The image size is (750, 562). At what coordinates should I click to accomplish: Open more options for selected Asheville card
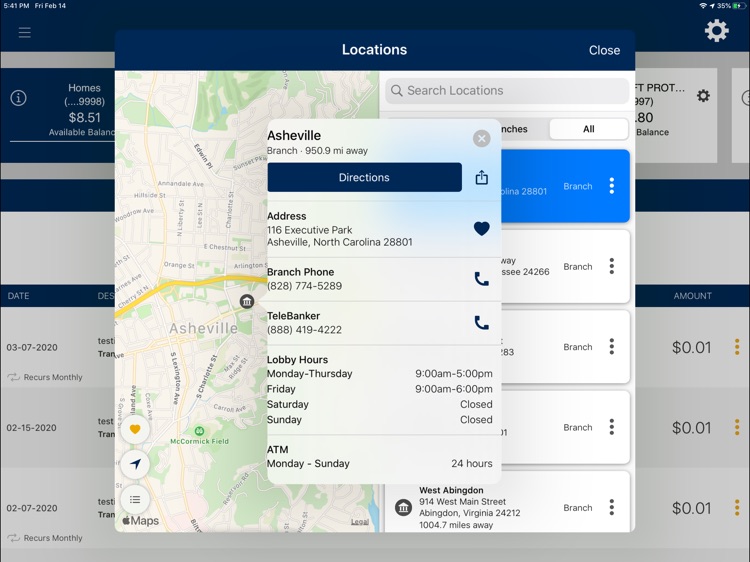(611, 186)
